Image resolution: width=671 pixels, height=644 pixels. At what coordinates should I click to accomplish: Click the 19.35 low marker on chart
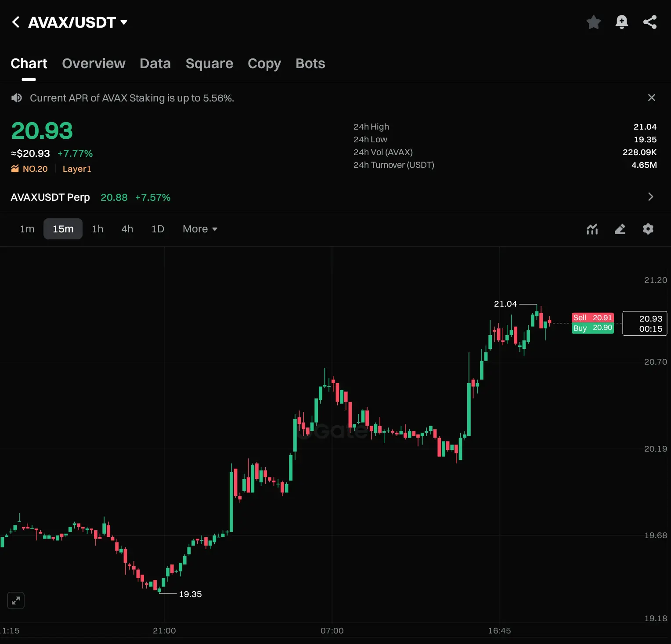pyautogui.click(x=190, y=594)
